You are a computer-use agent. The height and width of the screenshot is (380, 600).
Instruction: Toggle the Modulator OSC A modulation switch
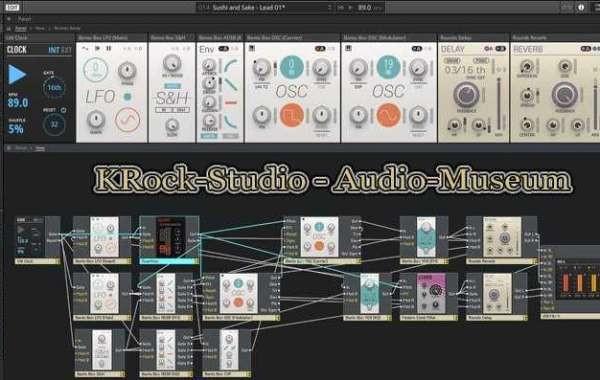click(417, 49)
